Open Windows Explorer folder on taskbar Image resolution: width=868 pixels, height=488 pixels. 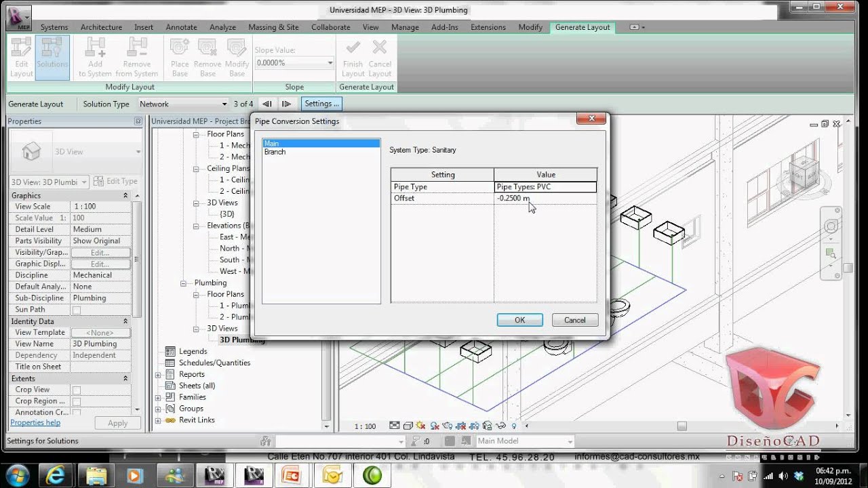click(x=97, y=475)
